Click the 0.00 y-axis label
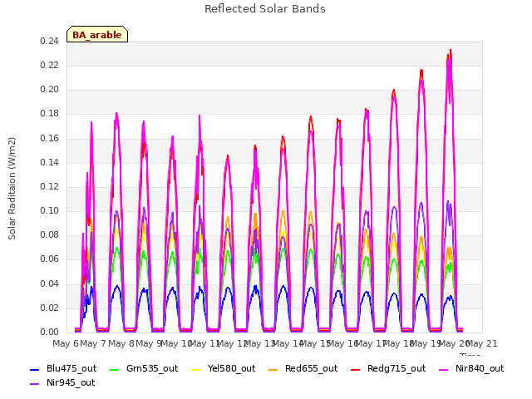The width and height of the screenshot is (532, 399). tap(49, 332)
